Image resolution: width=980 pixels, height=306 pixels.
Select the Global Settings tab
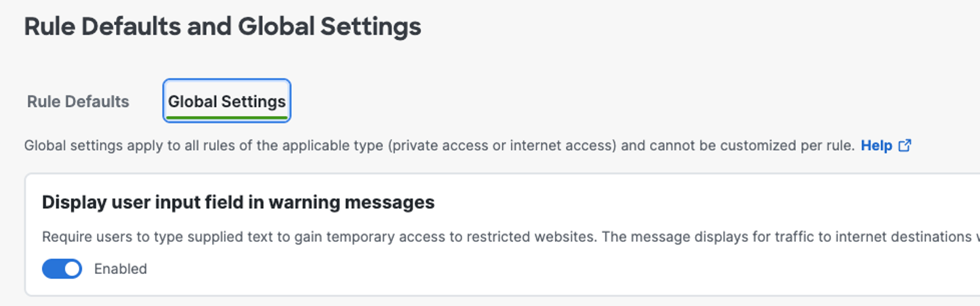tap(227, 101)
